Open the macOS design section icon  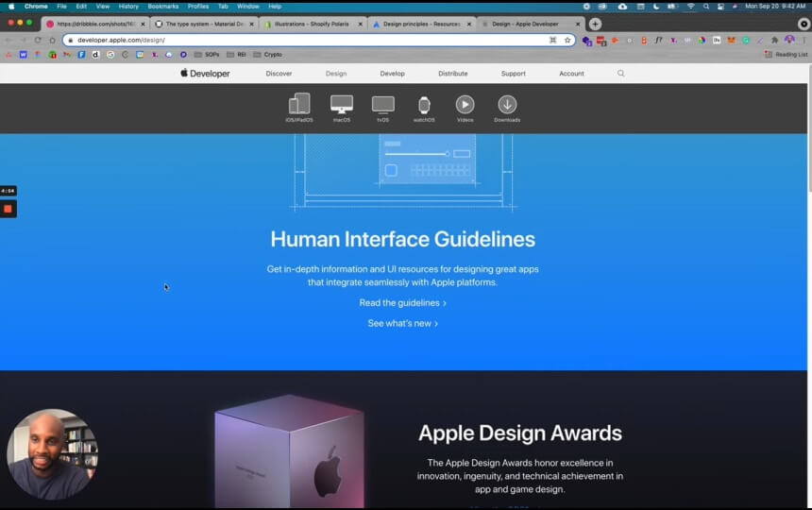(x=342, y=104)
